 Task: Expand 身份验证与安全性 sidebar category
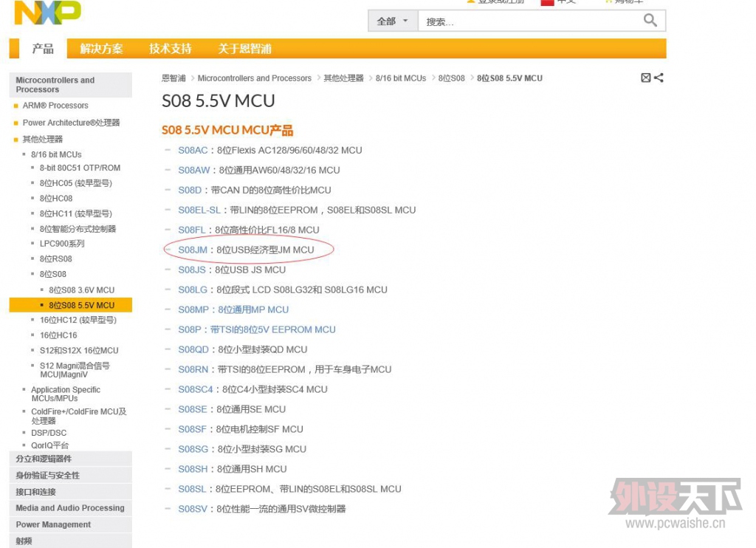[x=70, y=475]
